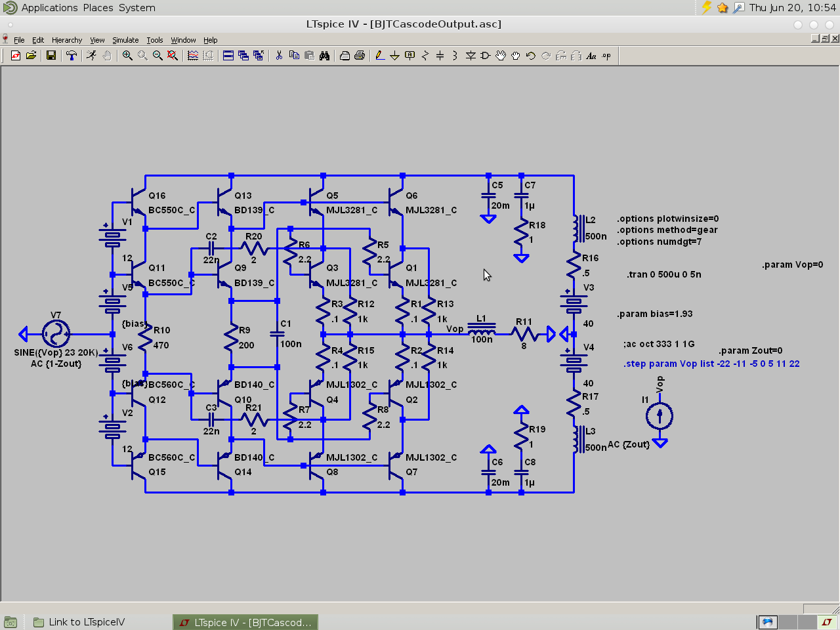The image size is (840, 630).
Task: Open the Control Panel hammer icon
Action: [72, 56]
